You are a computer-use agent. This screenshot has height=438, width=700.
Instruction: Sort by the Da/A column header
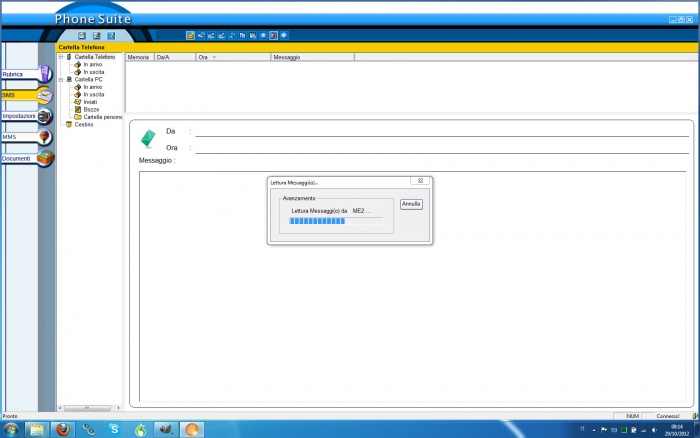pos(175,57)
